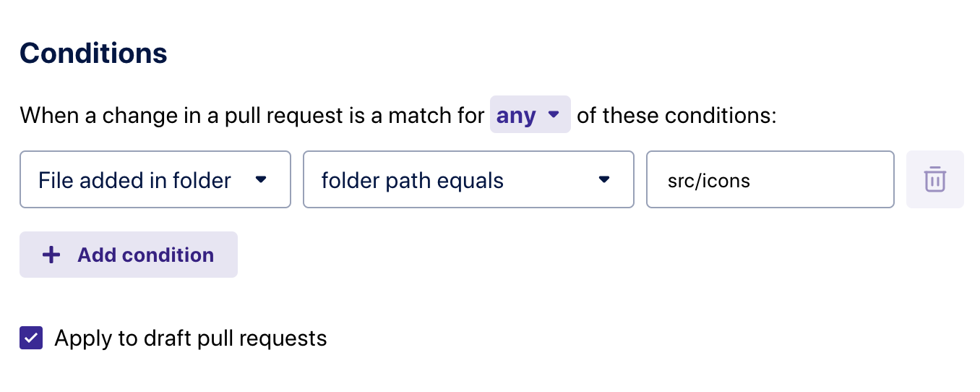The image size is (980, 392).
Task: Delete the src/icons condition with trash icon
Action: click(934, 179)
